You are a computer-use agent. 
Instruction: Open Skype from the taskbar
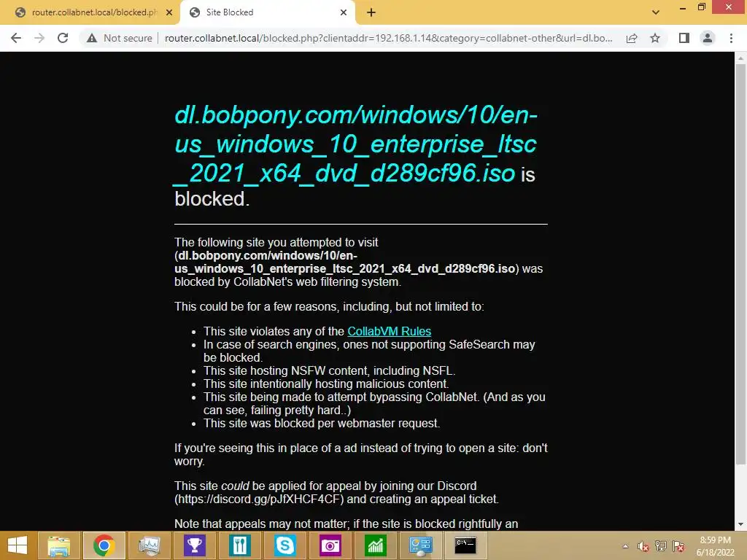click(x=285, y=545)
